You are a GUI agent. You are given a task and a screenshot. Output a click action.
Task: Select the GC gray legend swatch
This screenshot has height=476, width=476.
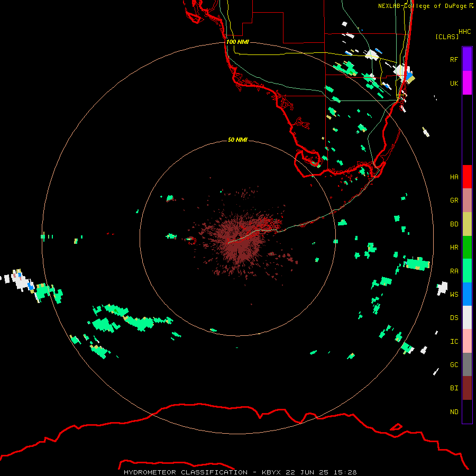click(467, 364)
